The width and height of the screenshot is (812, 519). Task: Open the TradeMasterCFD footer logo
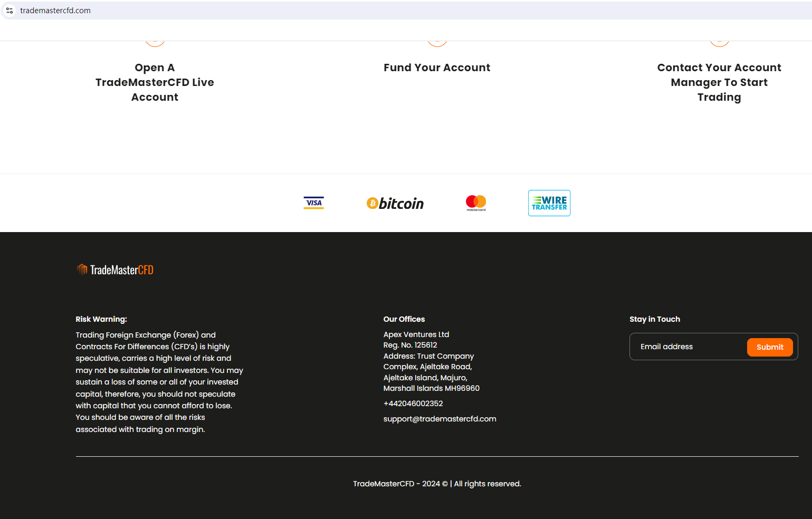(115, 270)
